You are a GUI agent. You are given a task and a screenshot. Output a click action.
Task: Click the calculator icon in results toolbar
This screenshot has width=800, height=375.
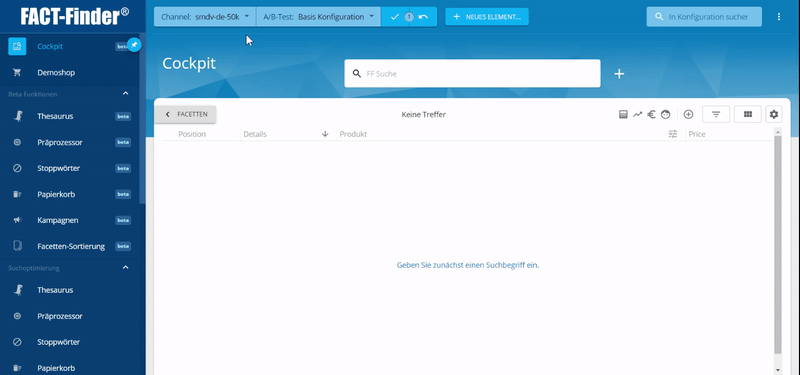coord(623,115)
